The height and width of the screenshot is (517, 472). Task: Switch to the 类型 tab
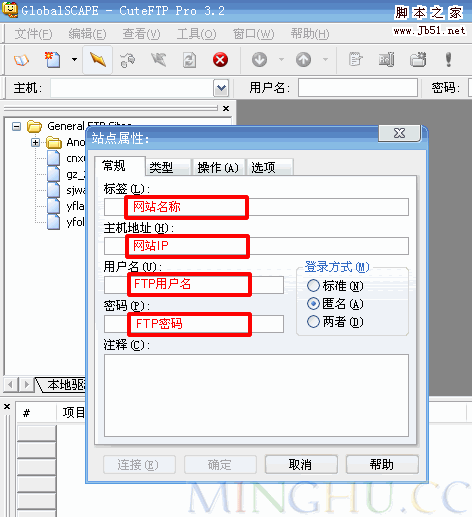[x=168, y=167]
